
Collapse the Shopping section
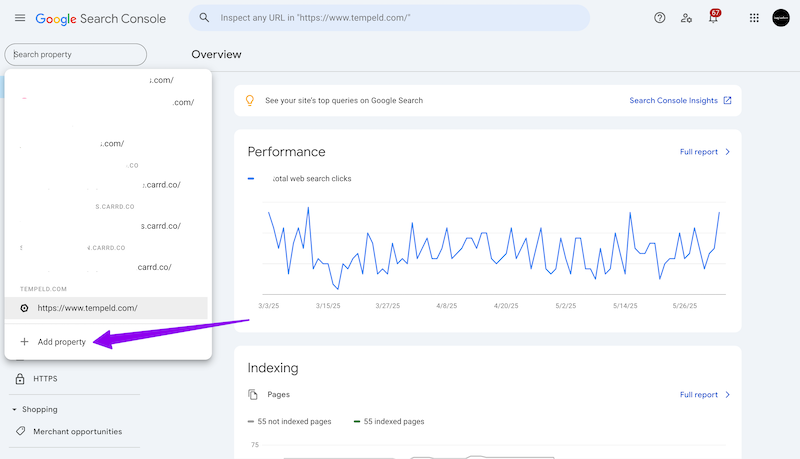[x=35, y=410]
